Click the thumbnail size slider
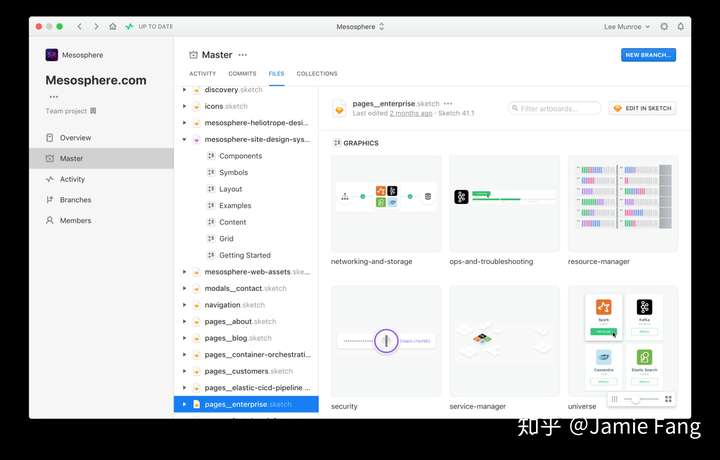 pyautogui.click(x=641, y=399)
